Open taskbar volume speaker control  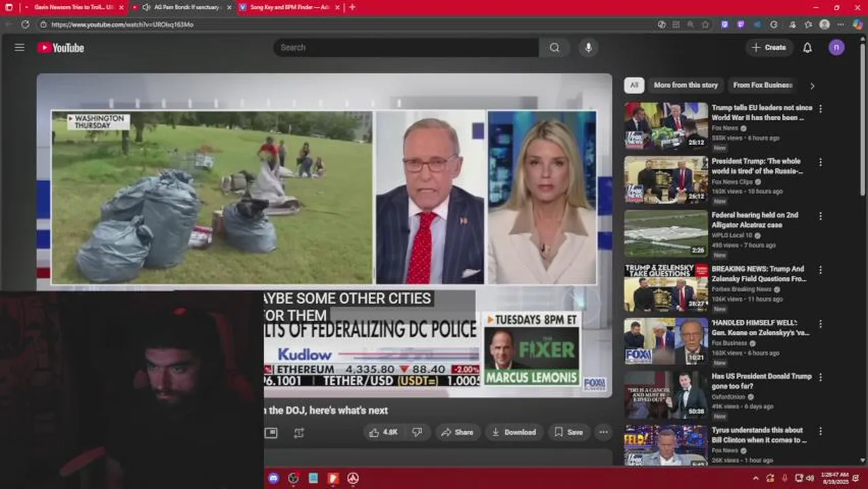(810, 478)
